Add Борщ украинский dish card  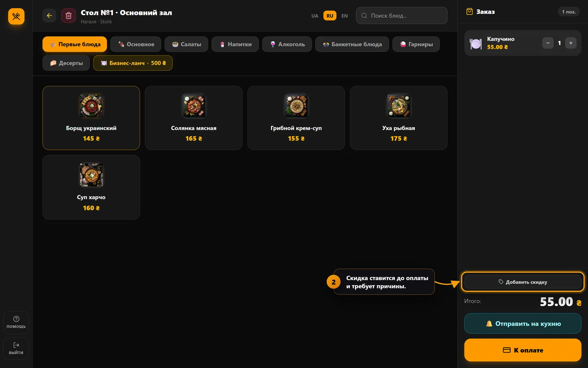click(91, 118)
